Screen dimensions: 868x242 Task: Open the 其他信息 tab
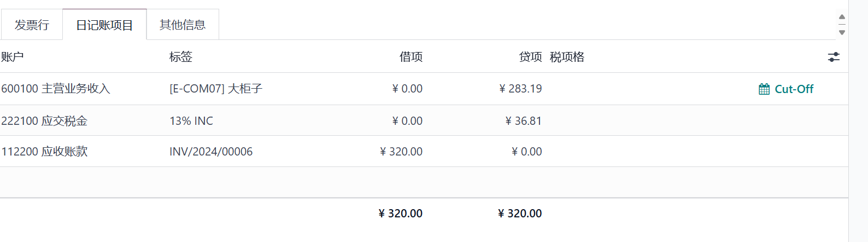183,25
